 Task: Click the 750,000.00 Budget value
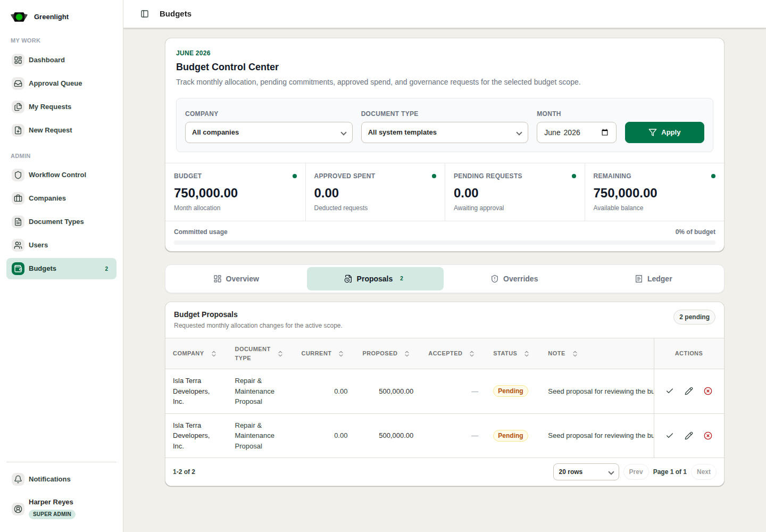206,193
